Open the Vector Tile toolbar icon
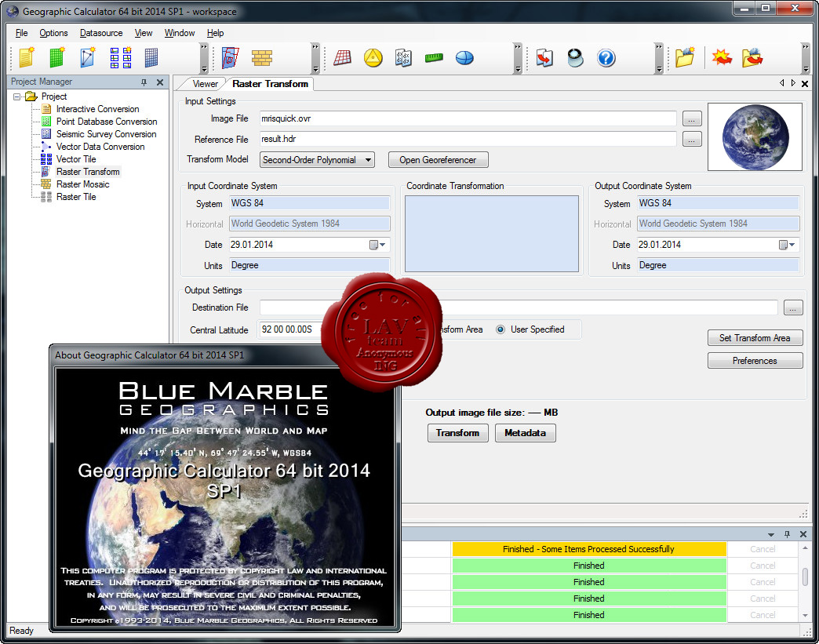819x644 pixels. [x=121, y=57]
